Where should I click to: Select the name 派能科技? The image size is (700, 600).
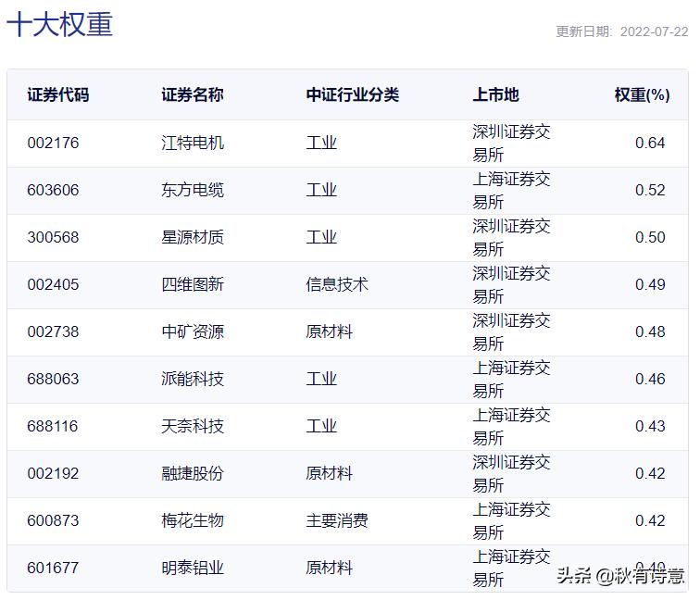193,380
